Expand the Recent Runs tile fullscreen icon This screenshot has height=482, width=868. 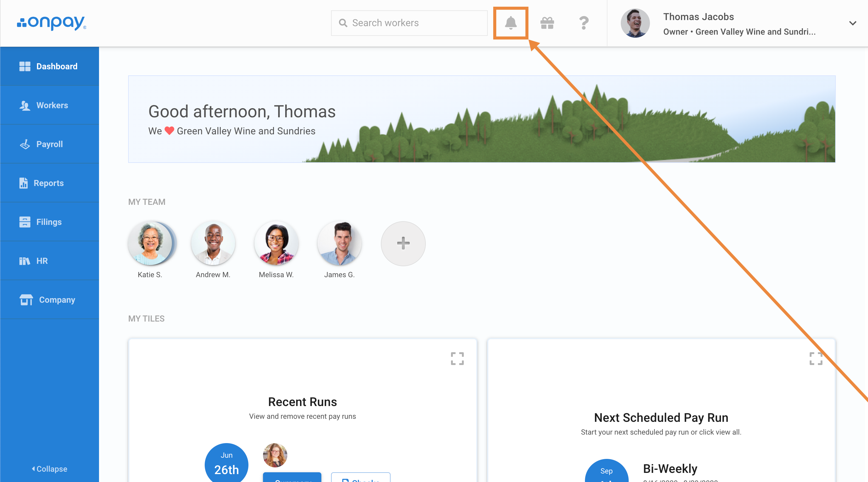[x=457, y=358]
